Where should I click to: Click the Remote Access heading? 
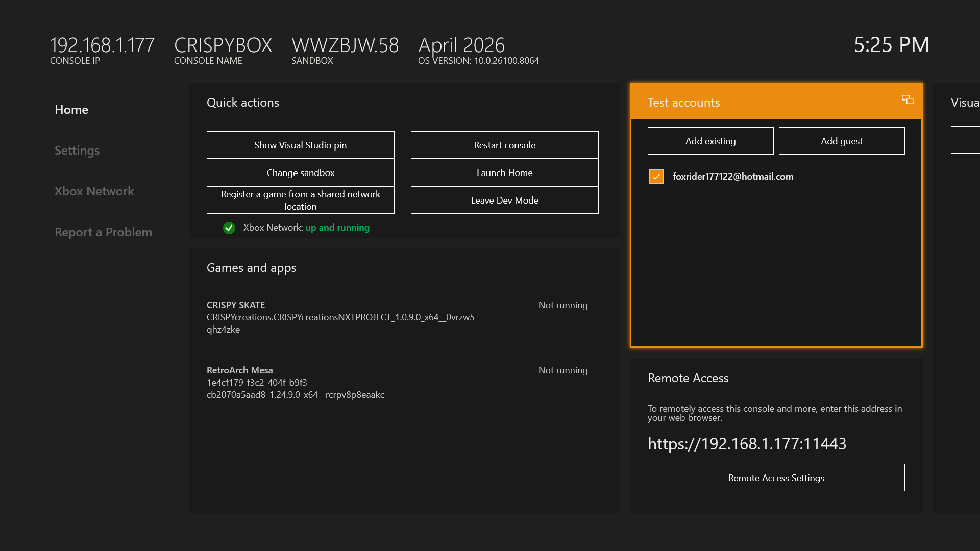[x=688, y=378]
